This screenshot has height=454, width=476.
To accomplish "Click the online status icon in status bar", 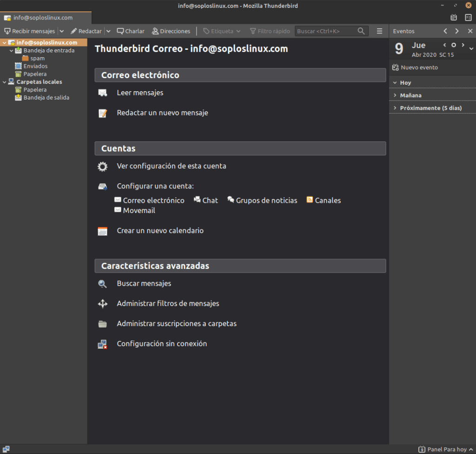I will [x=6, y=449].
